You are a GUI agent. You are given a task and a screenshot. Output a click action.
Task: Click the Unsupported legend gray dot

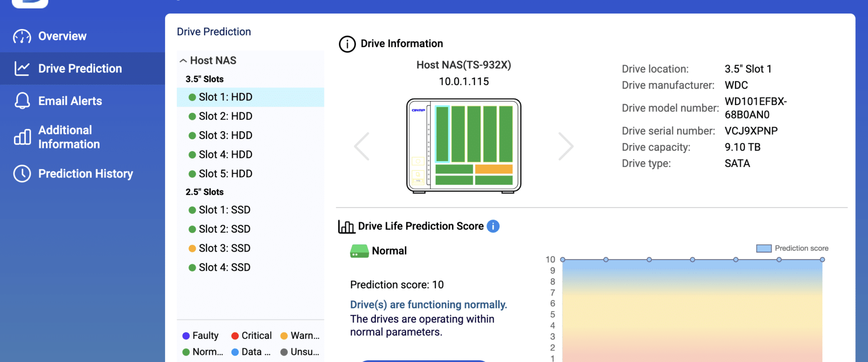click(x=284, y=352)
